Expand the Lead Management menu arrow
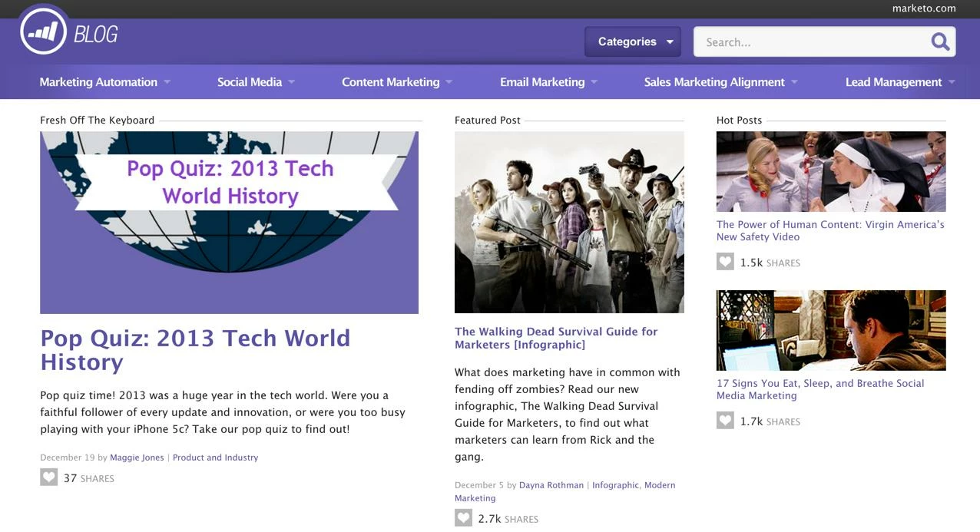Viewport: 980px width, 532px height. (952, 82)
